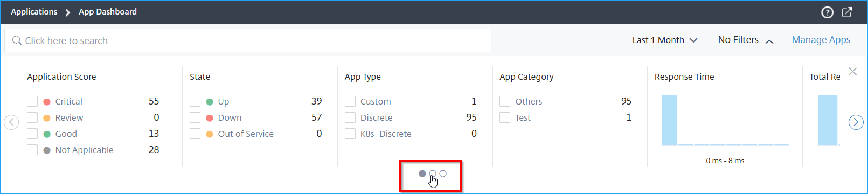This screenshot has width=868, height=194.
Task: Open the Manage Apps link
Action: point(821,40)
